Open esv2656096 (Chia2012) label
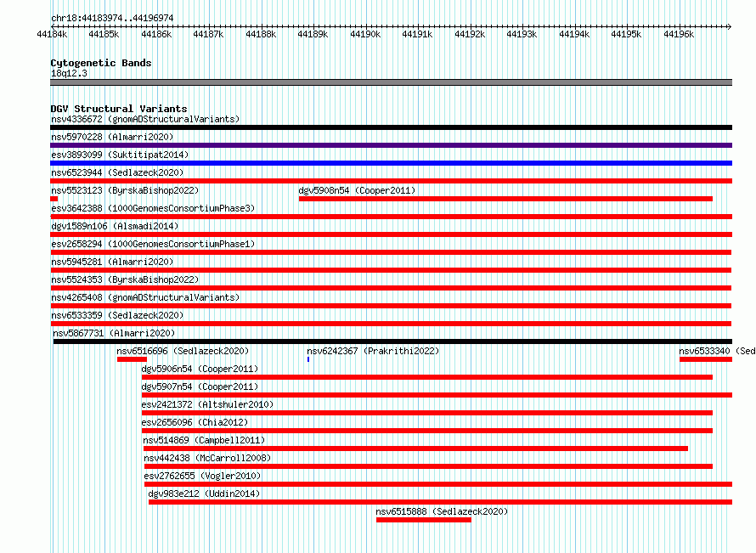This screenshot has width=756, height=553. coord(195,422)
